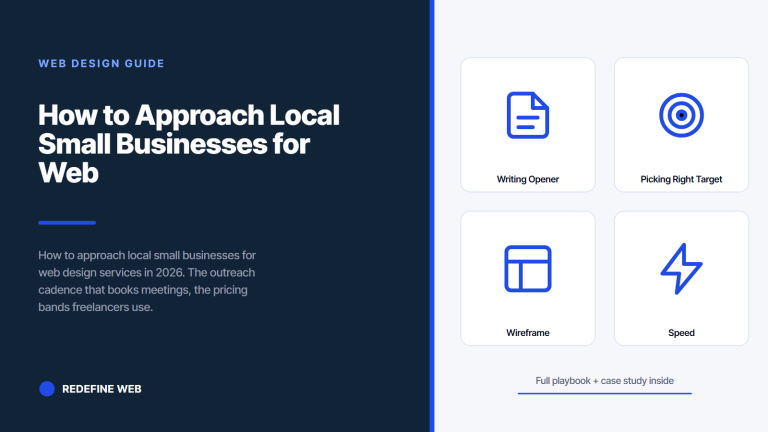Image resolution: width=768 pixels, height=432 pixels.
Task: Click 'Full playbook + case study inside' text
Action: 604,381
